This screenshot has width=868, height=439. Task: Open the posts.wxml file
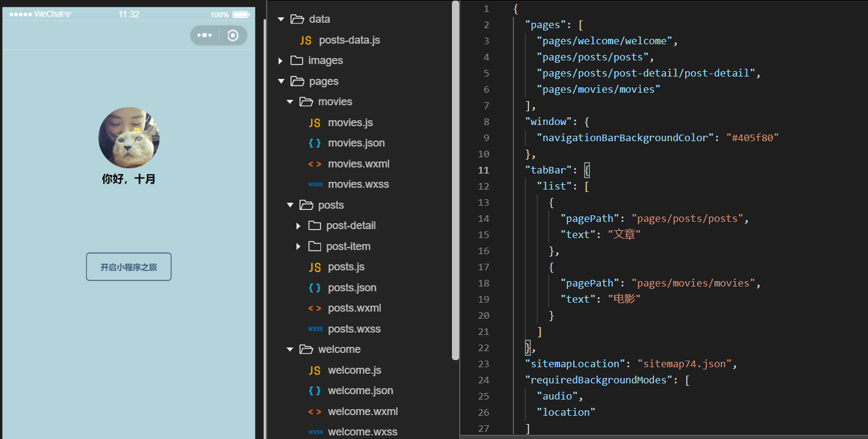[x=354, y=308]
